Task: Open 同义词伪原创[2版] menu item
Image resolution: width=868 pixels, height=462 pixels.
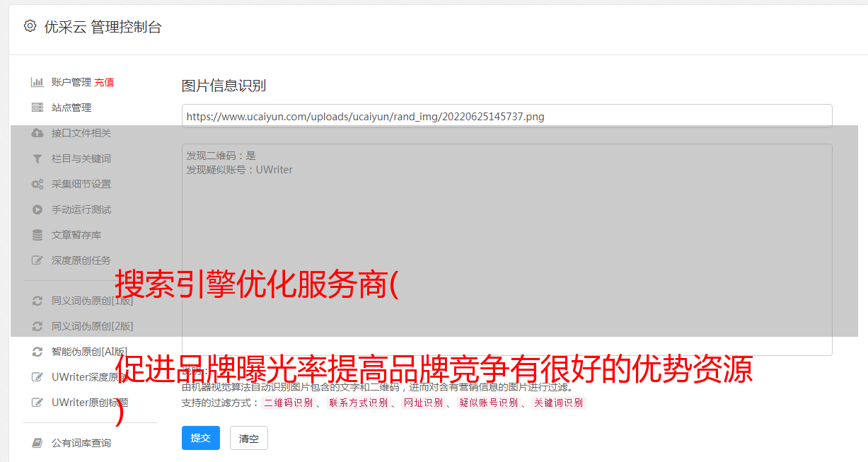Action: 92,326
